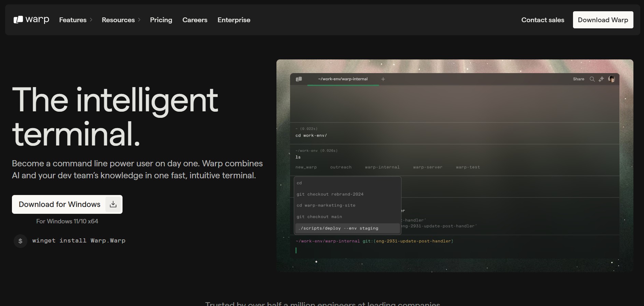Click warp-test in ls output
Viewport: 644px width, 306px height.
468,167
